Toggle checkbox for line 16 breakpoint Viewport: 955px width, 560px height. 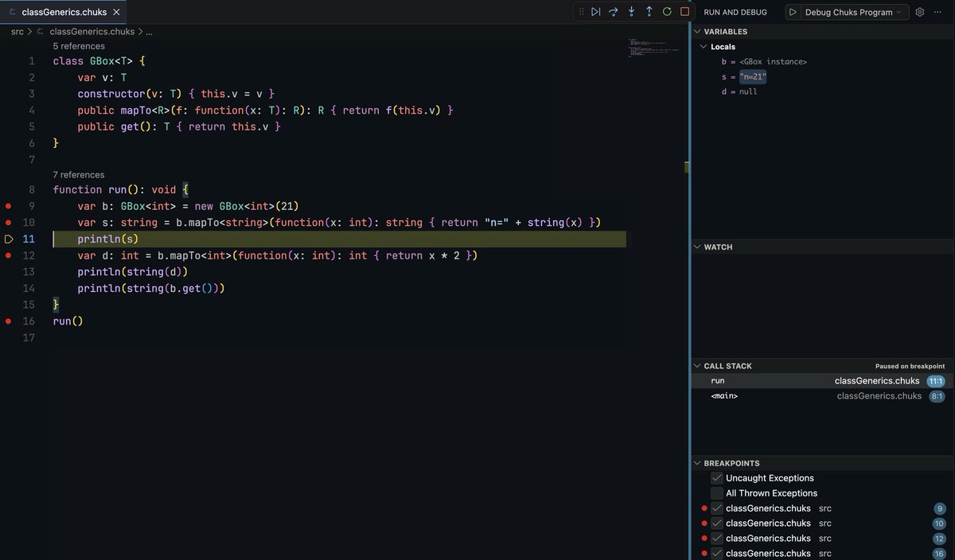coord(717,553)
